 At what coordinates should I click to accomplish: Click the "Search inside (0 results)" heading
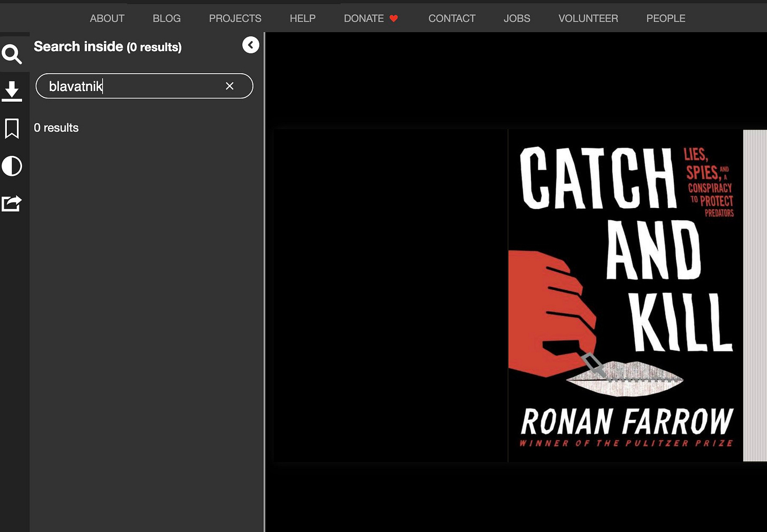click(x=107, y=47)
